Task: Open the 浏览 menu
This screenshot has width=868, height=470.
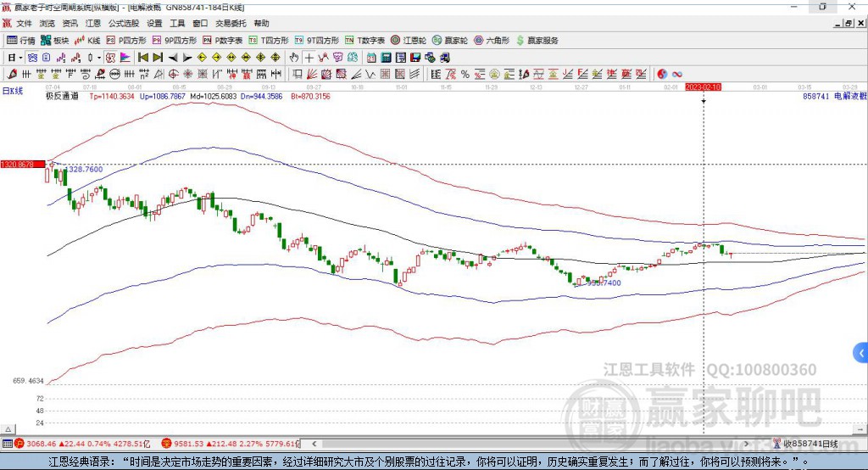Action: pyautogui.click(x=47, y=23)
